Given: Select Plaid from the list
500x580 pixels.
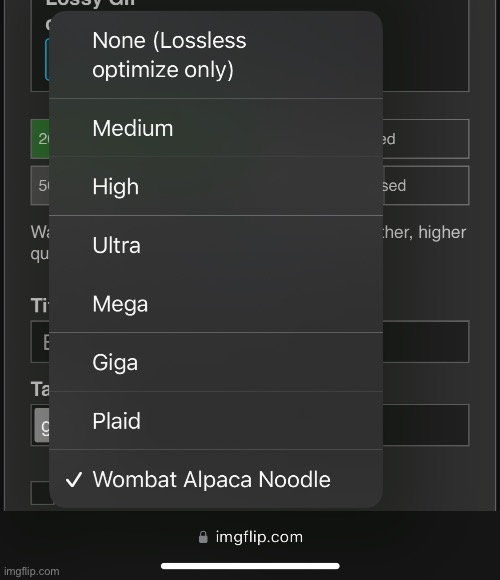Looking at the screenshot, I should click(x=216, y=421).
